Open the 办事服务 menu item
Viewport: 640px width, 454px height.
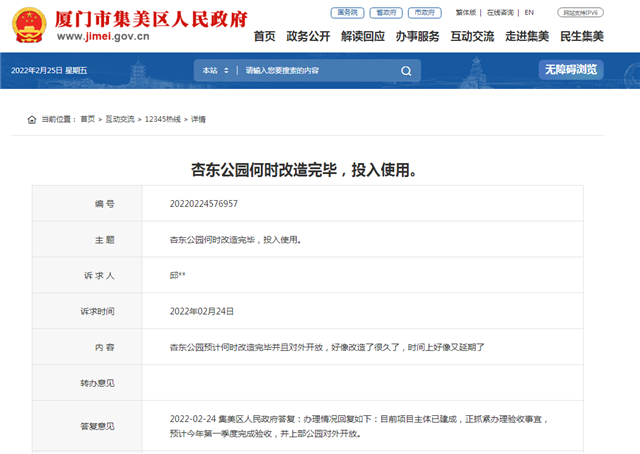[x=418, y=36]
